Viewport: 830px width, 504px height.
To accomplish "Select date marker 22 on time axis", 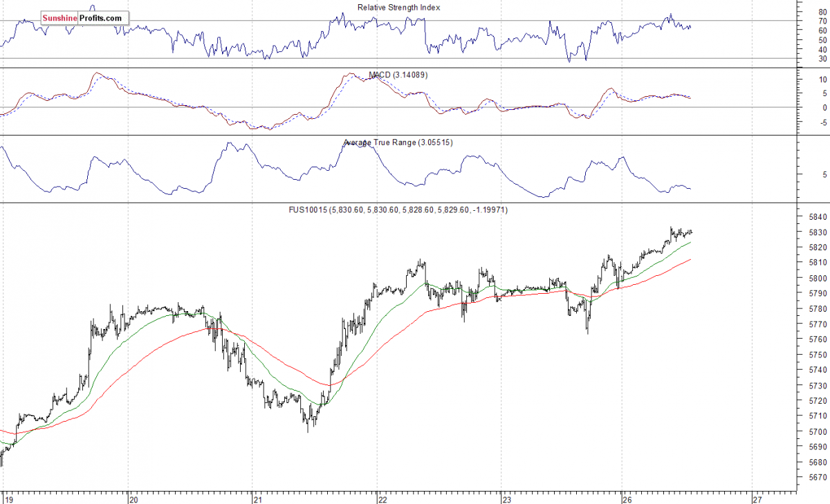I will [x=381, y=498].
